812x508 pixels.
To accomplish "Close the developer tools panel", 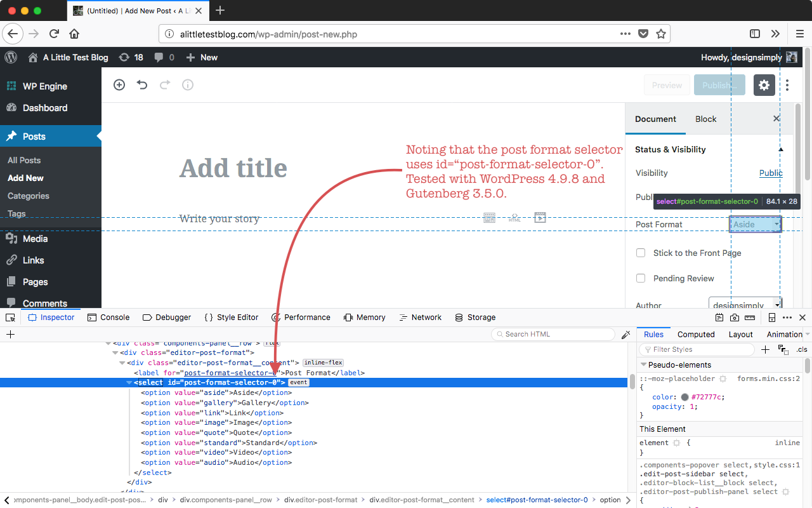I will click(x=802, y=317).
